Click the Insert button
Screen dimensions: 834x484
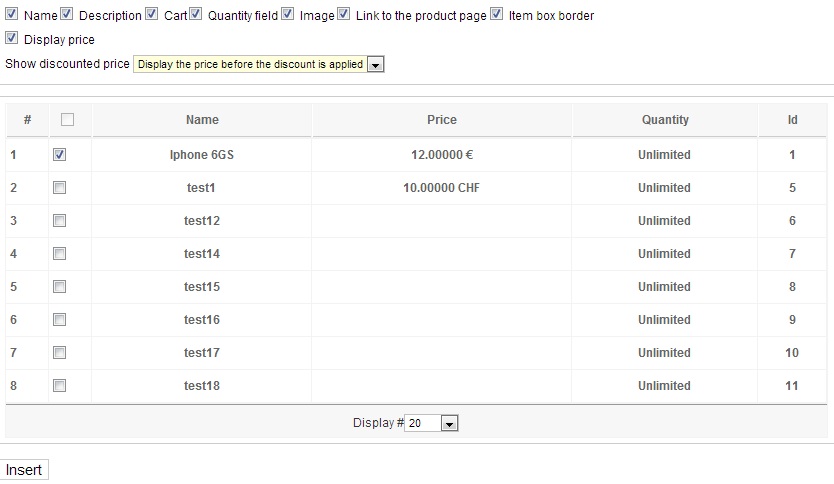click(x=25, y=470)
